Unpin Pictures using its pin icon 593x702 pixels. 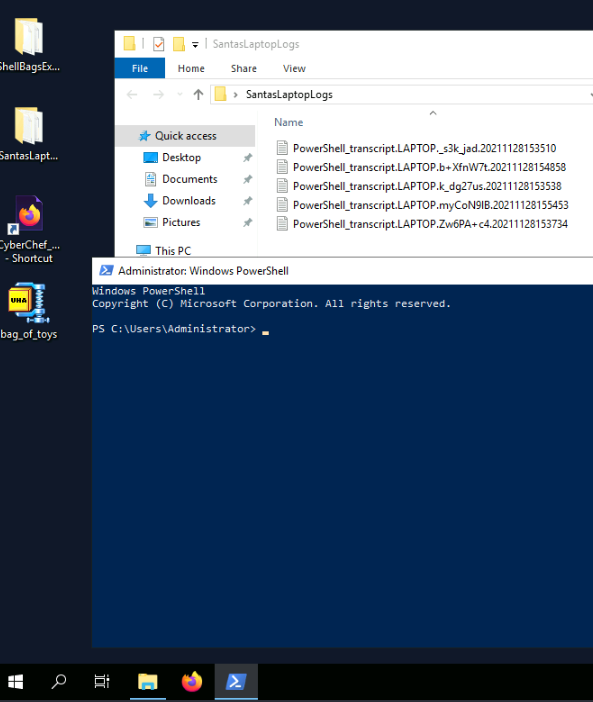247,222
